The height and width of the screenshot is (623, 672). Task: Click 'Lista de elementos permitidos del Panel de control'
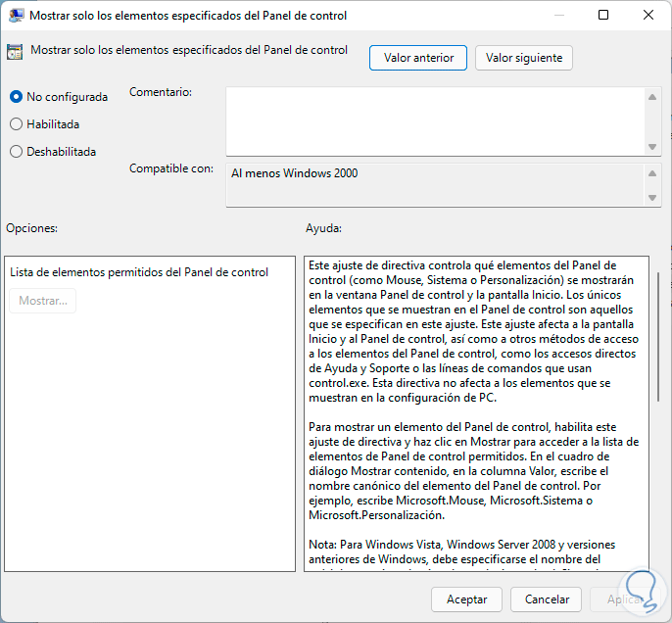click(139, 272)
